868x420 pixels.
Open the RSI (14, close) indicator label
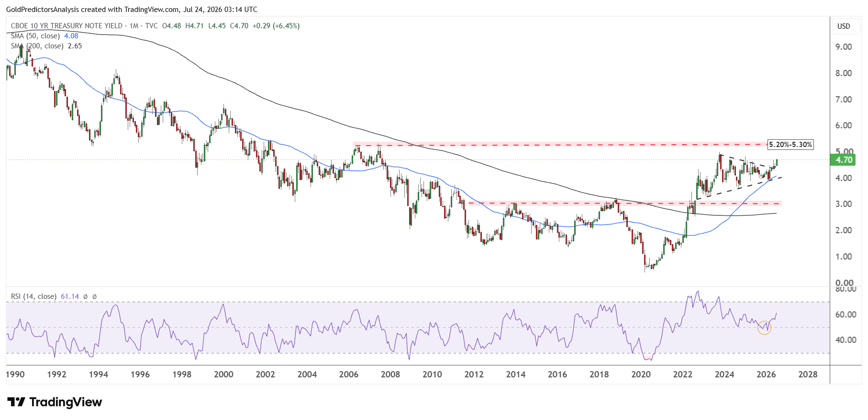click(33, 296)
